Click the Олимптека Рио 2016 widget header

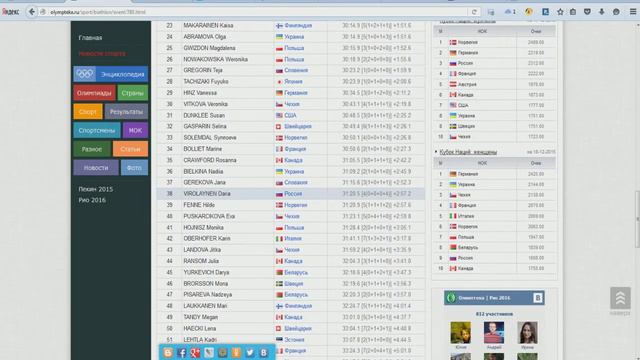coord(494,298)
